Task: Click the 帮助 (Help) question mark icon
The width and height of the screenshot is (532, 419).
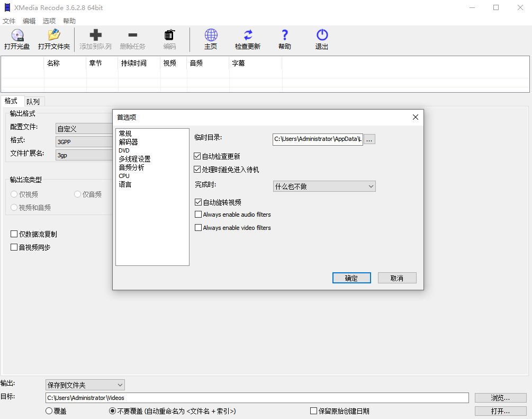Action: pyautogui.click(x=284, y=40)
